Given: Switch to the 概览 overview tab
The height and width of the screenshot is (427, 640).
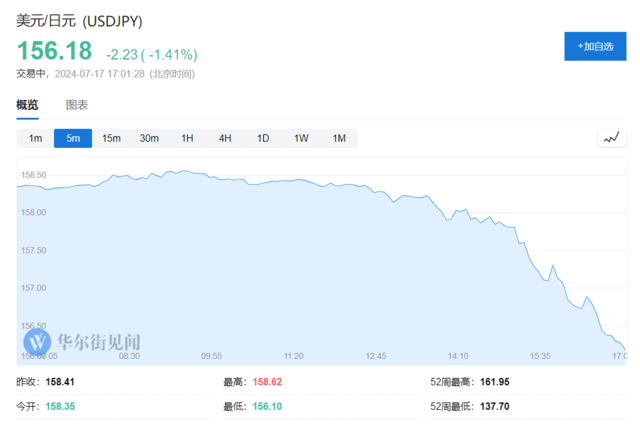Looking at the screenshot, I should (27, 105).
